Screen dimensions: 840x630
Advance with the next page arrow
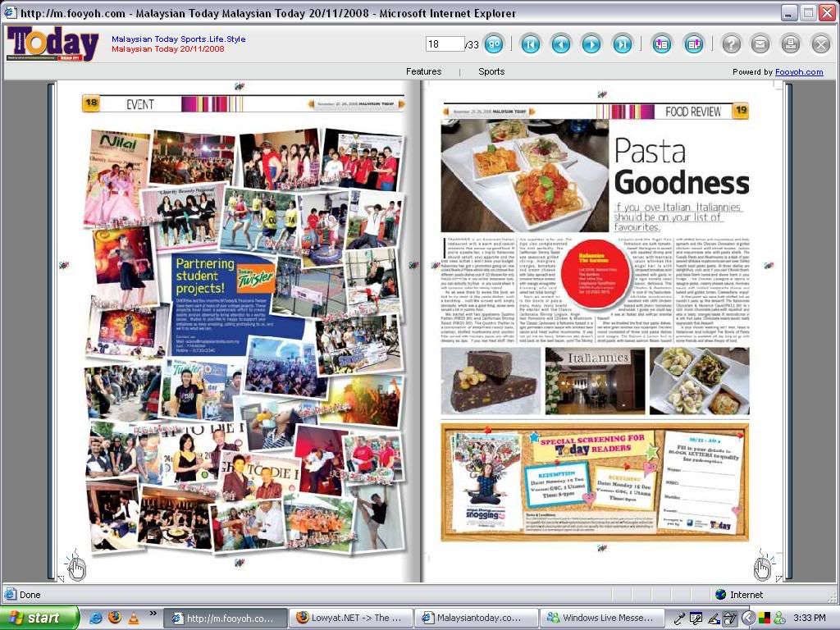[591, 44]
